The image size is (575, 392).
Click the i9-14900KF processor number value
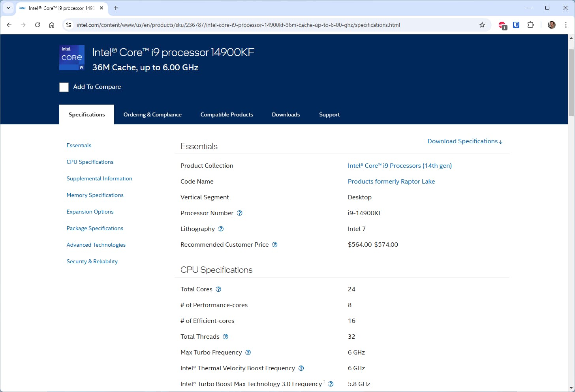[365, 213]
